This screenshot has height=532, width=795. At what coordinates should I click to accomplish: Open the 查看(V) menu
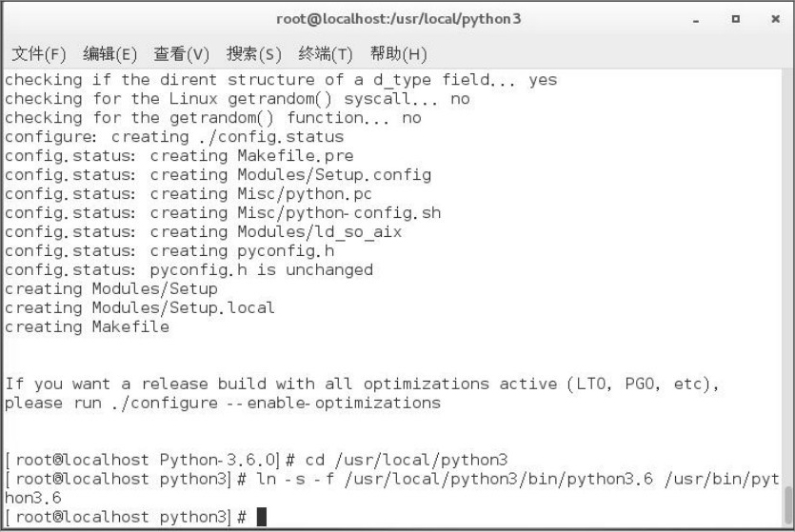[181, 53]
